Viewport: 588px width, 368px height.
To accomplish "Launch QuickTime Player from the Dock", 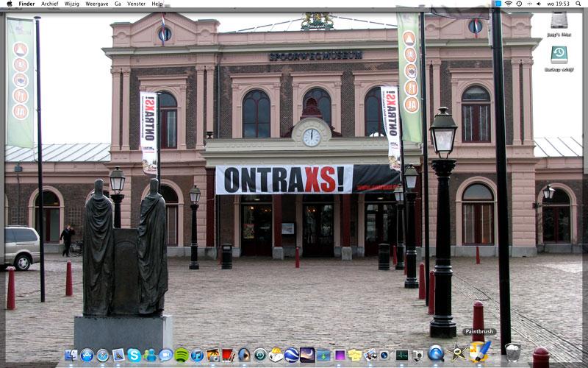I will coord(436,353).
